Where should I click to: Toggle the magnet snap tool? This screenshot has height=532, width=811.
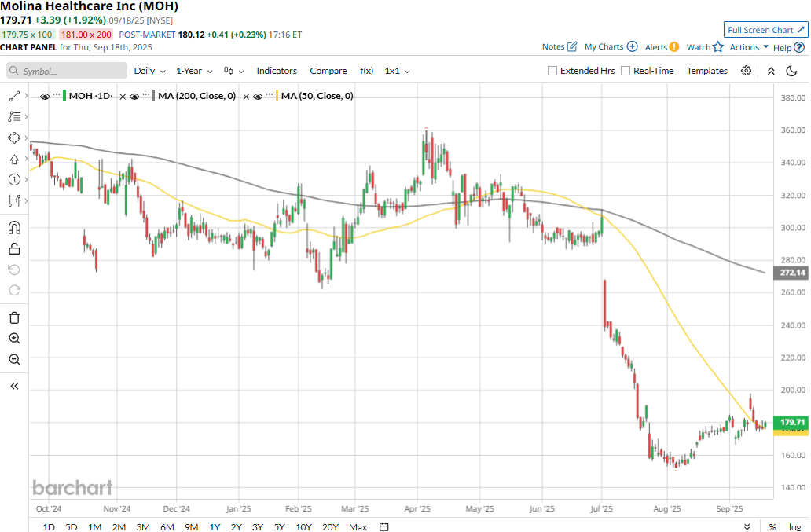(14, 227)
